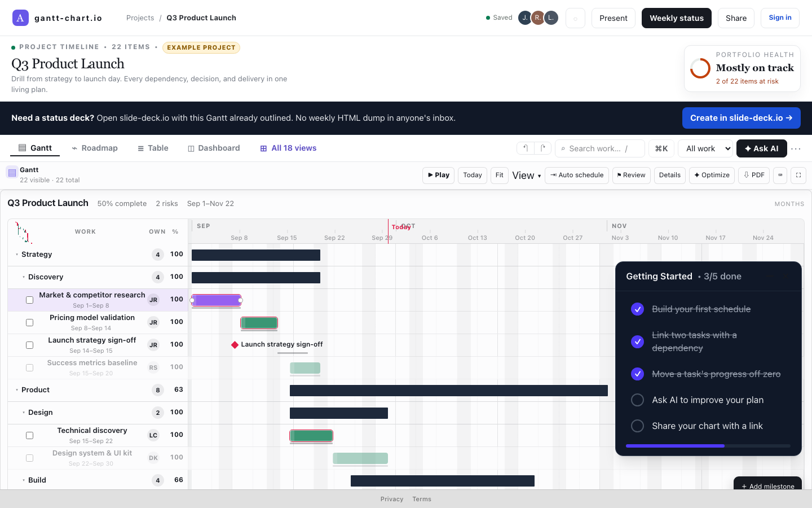This screenshot has width=812, height=508.
Task: Click the keyboard shortcuts icon beside PDF
Action: pyautogui.click(x=780, y=175)
